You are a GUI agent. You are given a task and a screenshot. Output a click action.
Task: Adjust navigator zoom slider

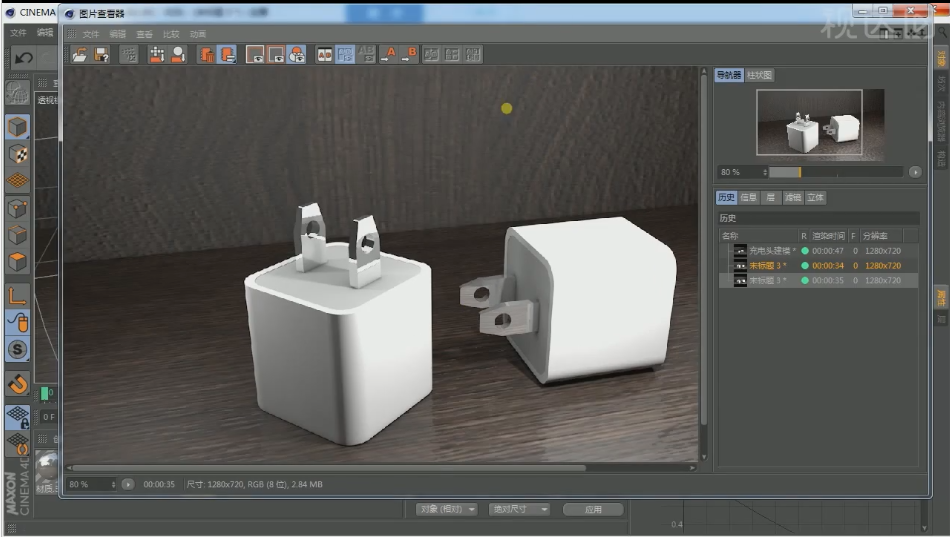click(x=836, y=173)
